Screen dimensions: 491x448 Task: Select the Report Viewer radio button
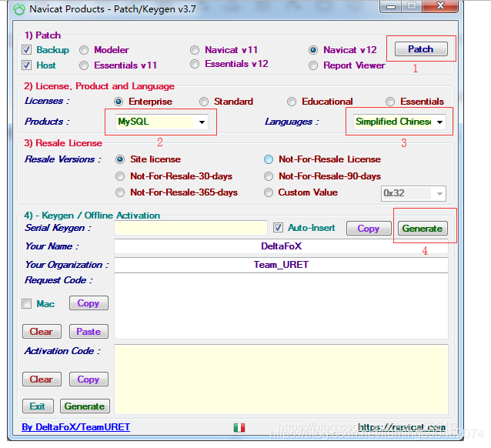pyautogui.click(x=313, y=65)
